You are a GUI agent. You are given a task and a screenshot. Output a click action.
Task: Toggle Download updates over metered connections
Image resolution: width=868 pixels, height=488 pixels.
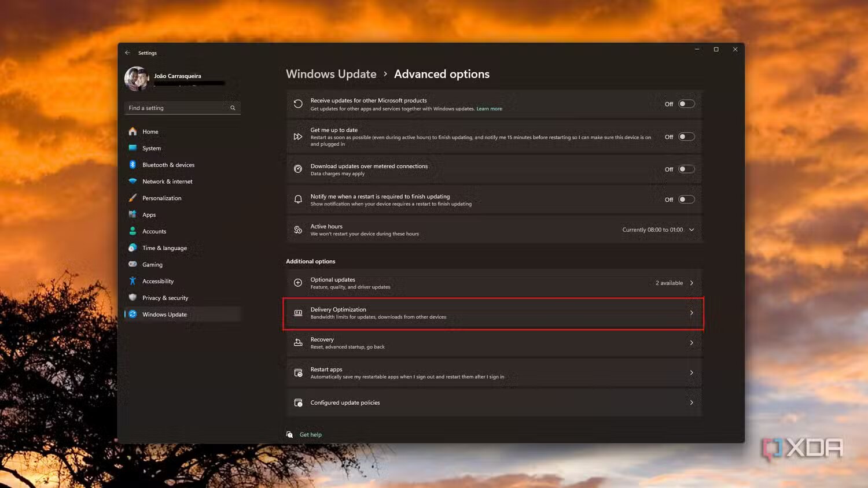[686, 169]
